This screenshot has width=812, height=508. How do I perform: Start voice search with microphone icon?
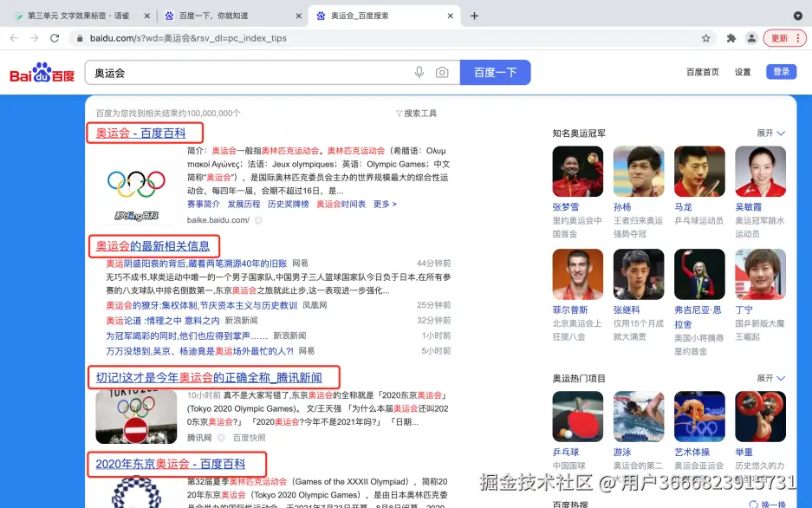tap(419, 73)
